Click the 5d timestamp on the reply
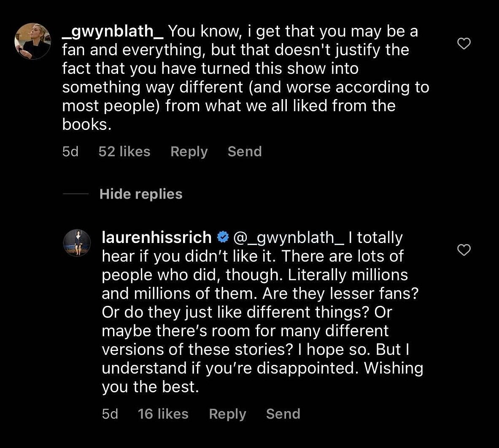This screenshot has height=448, width=499. [x=110, y=414]
